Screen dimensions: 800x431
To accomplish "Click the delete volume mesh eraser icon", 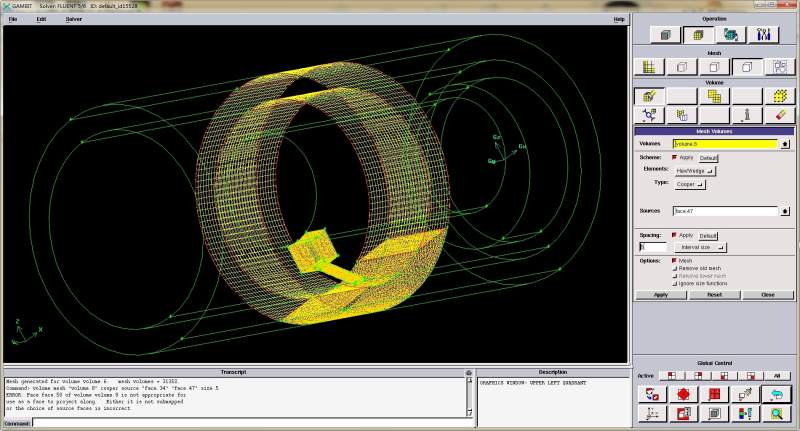I will tap(780, 115).
